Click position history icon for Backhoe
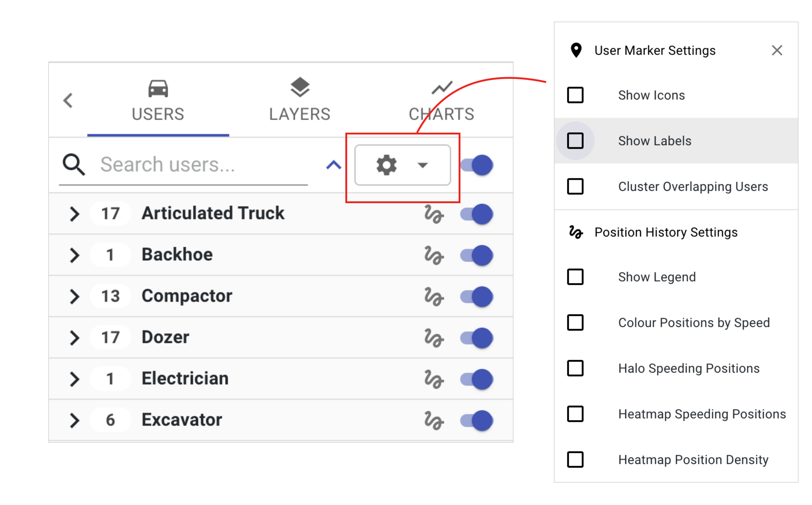This screenshot has height=505, width=812. (x=434, y=255)
